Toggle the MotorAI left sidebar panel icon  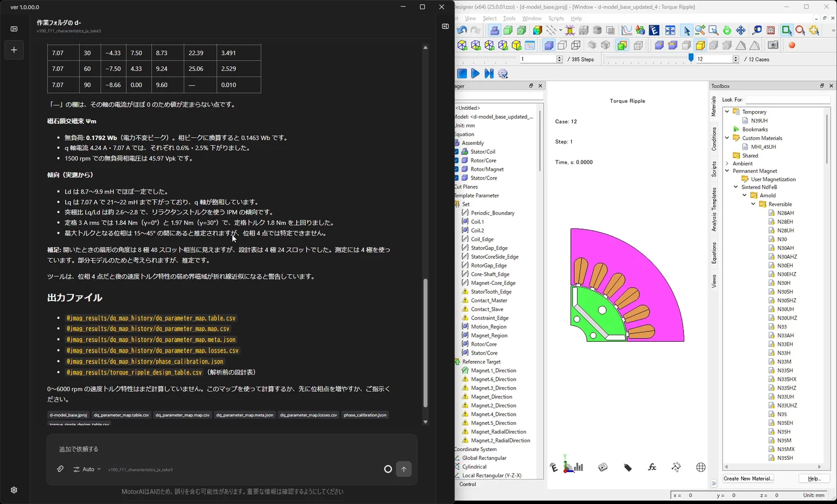pos(14,28)
